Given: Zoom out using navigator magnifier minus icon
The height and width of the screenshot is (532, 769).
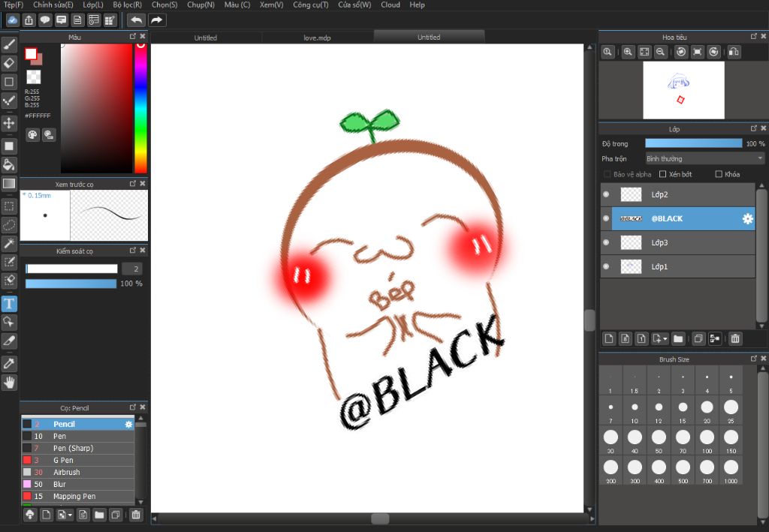Looking at the screenshot, I should click(661, 52).
